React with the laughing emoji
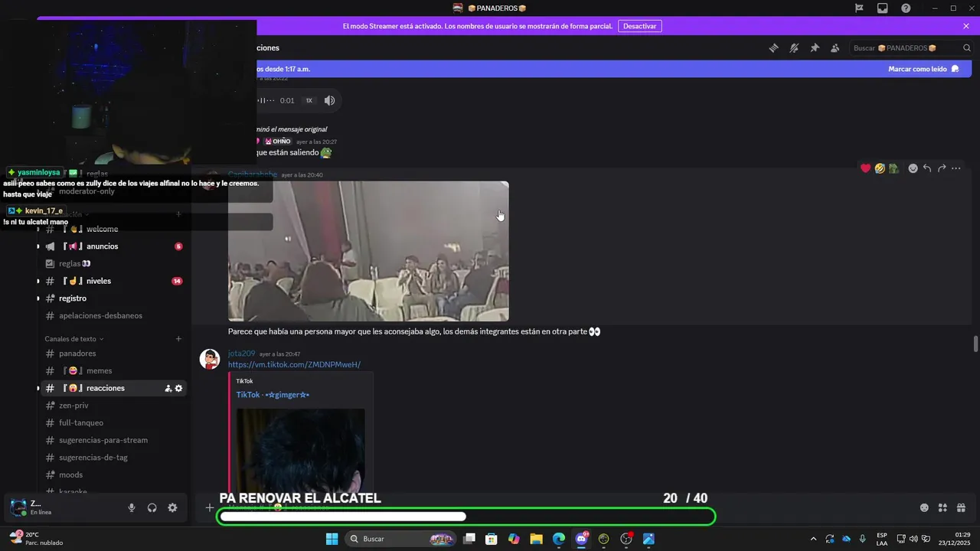Image resolution: width=980 pixels, height=551 pixels. pyautogui.click(x=880, y=168)
